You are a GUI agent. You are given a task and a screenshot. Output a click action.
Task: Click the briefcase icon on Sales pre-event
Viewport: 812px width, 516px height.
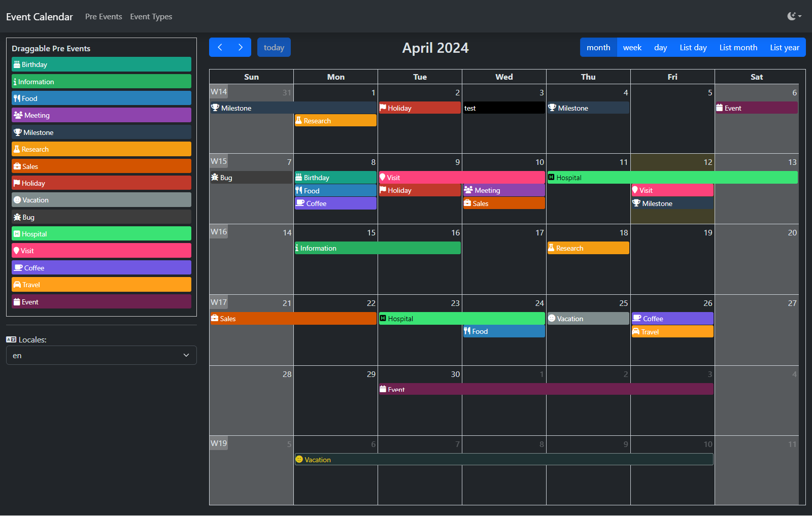point(17,166)
